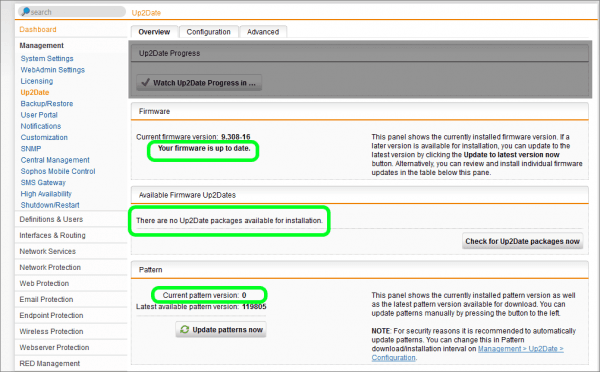Open Central Management

55,160
